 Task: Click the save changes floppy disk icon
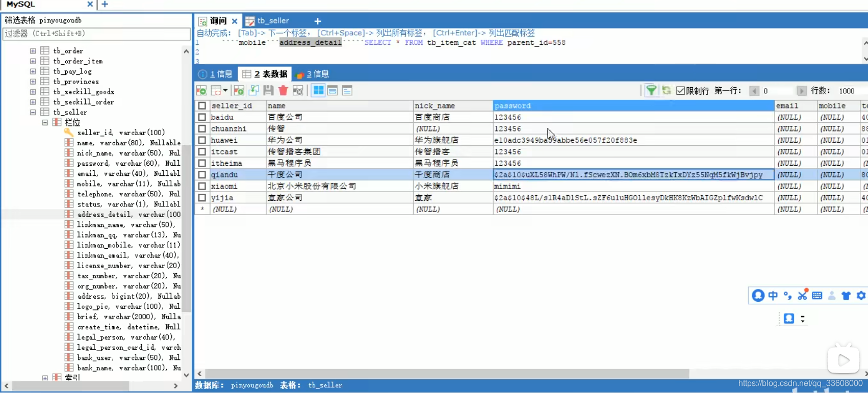268,91
